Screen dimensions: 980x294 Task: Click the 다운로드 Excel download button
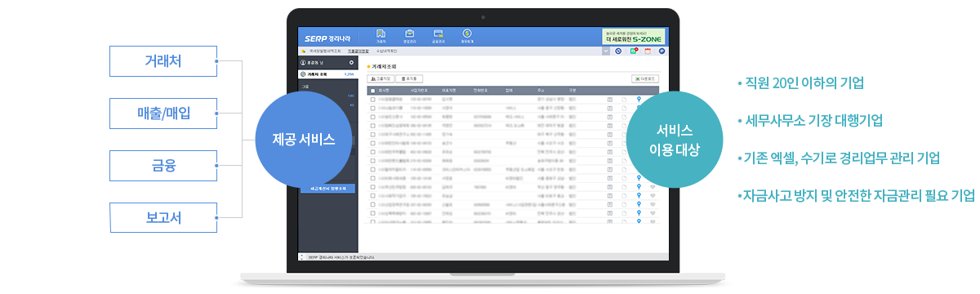click(x=645, y=78)
